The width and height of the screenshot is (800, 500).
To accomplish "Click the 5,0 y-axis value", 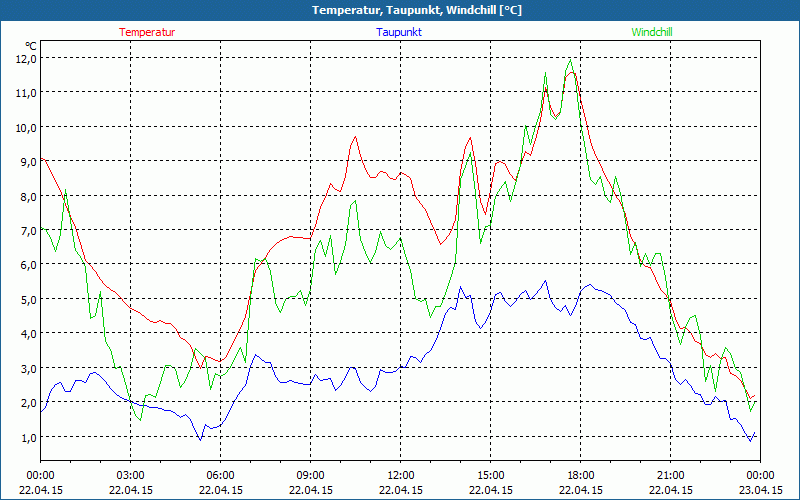I will click(29, 299).
